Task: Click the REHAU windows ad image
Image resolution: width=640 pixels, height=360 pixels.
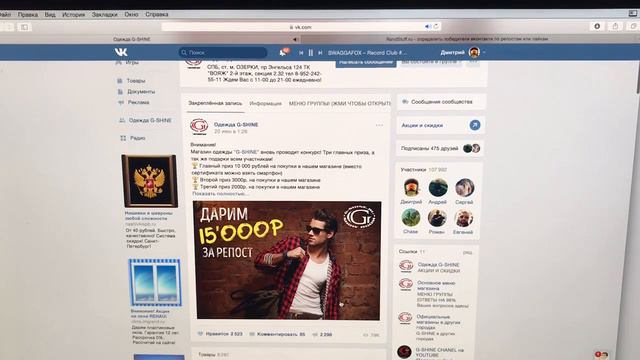Action: (155, 282)
